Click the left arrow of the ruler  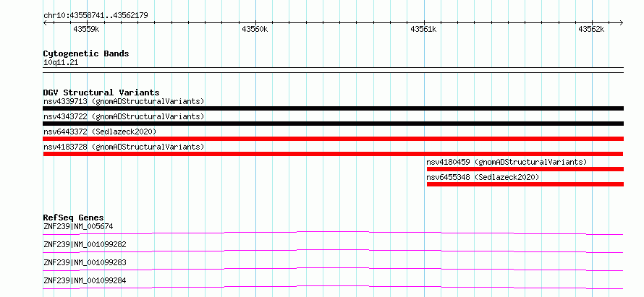pyautogui.click(x=45, y=22)
